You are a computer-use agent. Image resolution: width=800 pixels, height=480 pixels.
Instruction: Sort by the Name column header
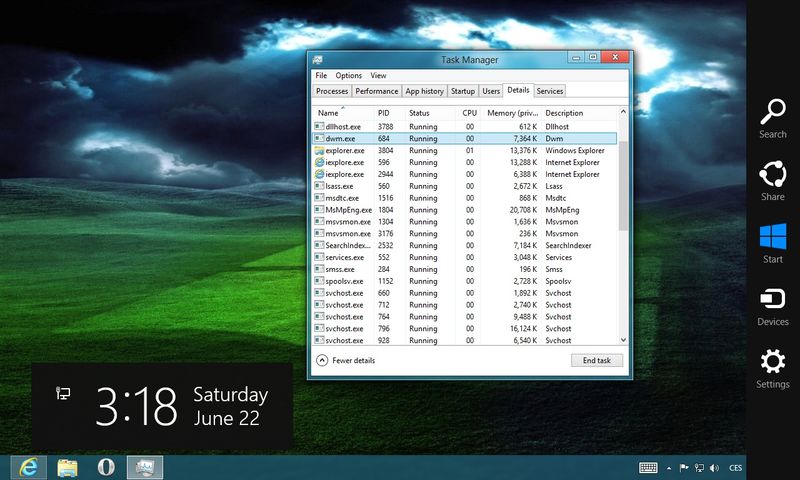342,113
